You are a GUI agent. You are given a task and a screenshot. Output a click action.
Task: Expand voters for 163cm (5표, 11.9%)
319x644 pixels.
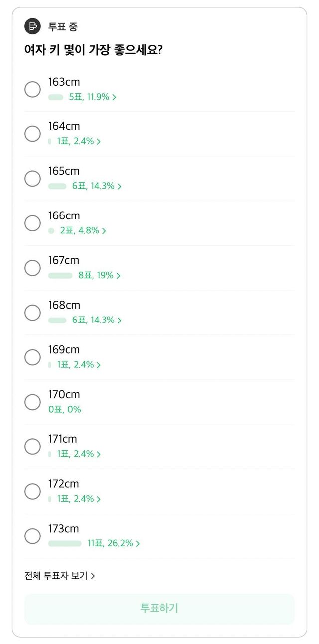pyautogui.click(x=93, y=97)
